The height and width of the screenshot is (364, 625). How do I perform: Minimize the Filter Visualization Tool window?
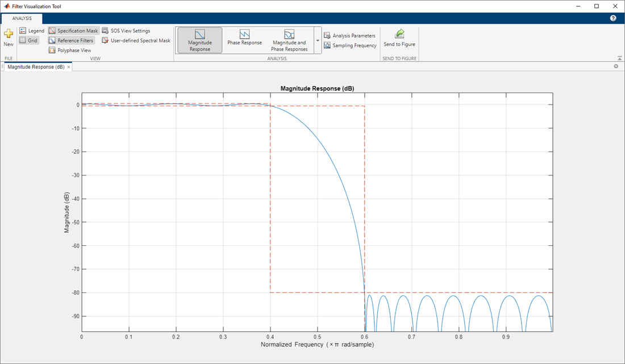tap(578, 6)
